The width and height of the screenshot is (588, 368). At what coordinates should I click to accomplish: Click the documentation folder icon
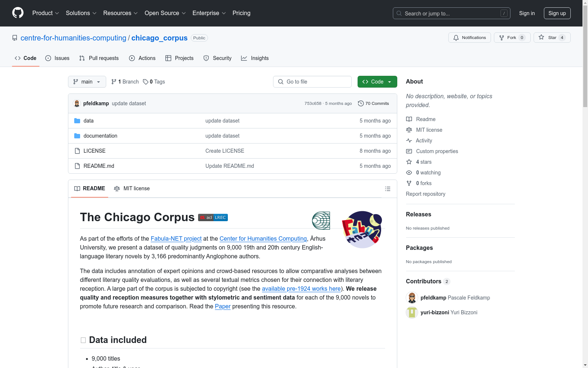(x=77, y=136)
